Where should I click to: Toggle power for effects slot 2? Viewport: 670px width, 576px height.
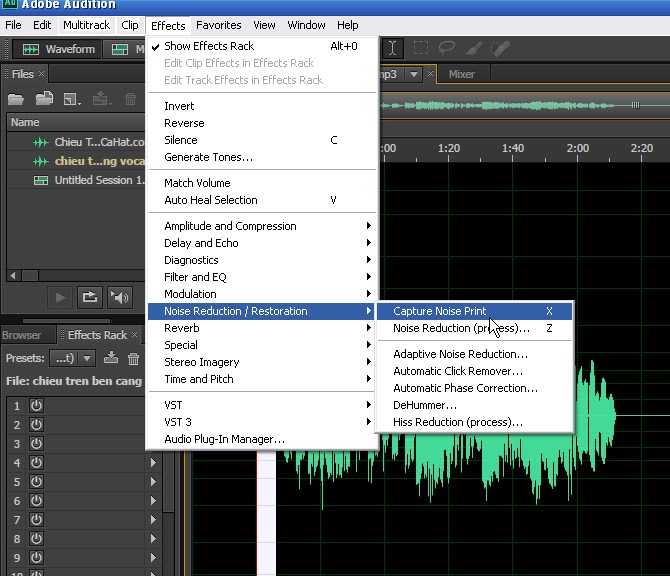point(36,425)
